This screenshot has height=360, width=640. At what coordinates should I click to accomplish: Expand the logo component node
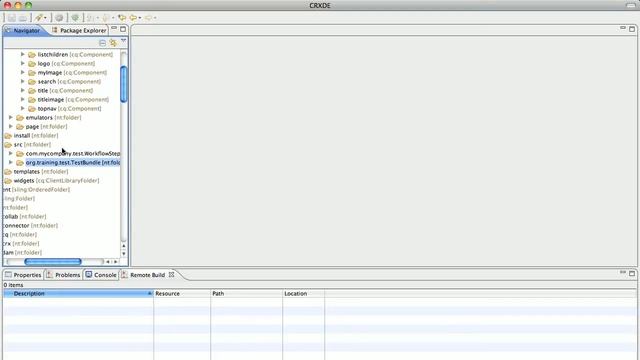[x=23, y=63]
